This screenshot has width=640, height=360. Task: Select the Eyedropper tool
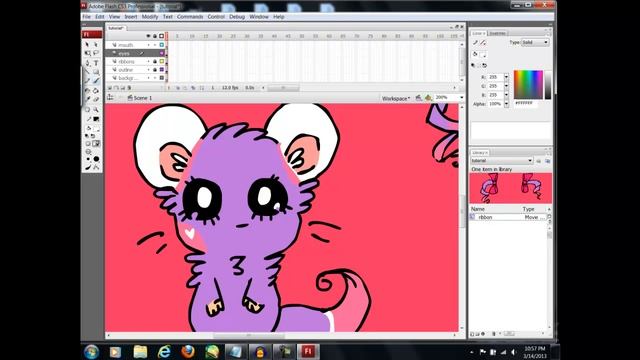pyautogui.click(x=87, y=100)
